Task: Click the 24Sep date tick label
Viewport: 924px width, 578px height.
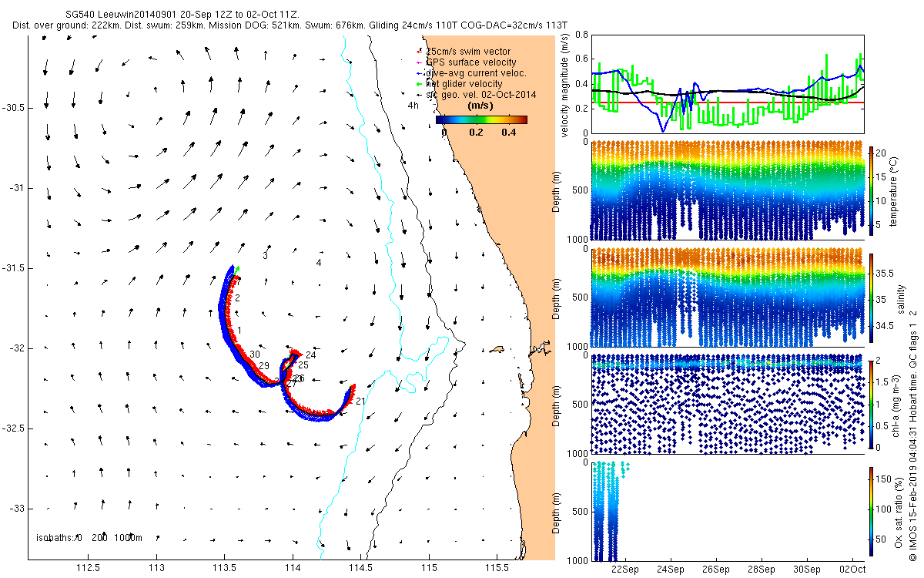Action: pos(670,569)
